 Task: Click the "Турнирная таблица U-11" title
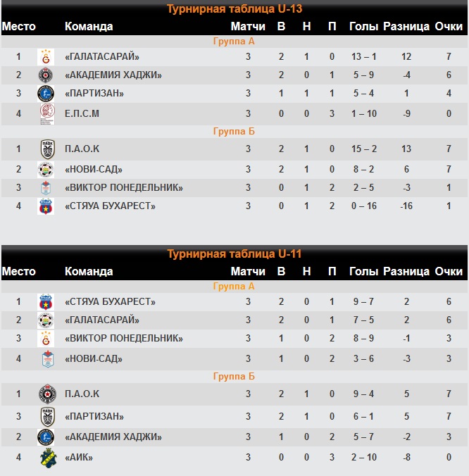click(234, 254)
